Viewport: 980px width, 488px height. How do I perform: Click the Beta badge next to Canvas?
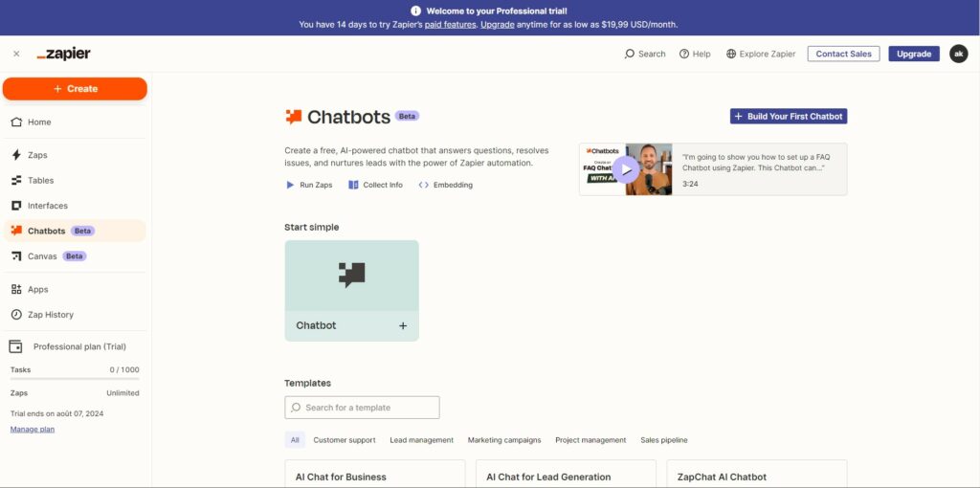pos(75,256)
